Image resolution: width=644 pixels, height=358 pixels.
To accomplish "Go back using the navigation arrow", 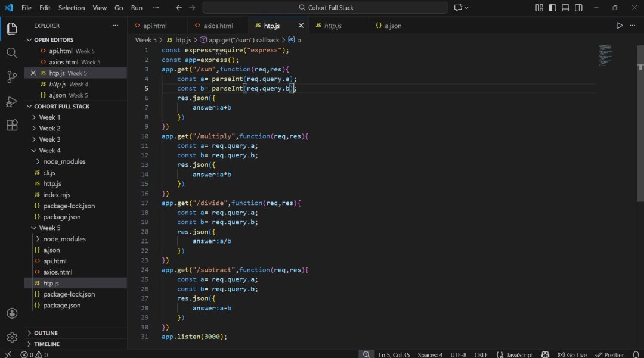I will click(179, 7).
